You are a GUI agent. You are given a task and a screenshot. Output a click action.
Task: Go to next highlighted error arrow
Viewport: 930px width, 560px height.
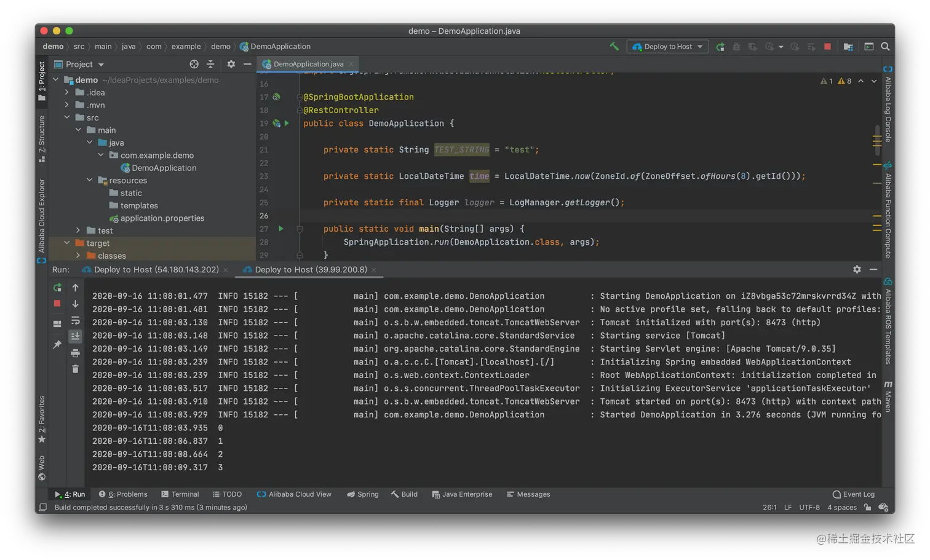click(x=874, y=81)
